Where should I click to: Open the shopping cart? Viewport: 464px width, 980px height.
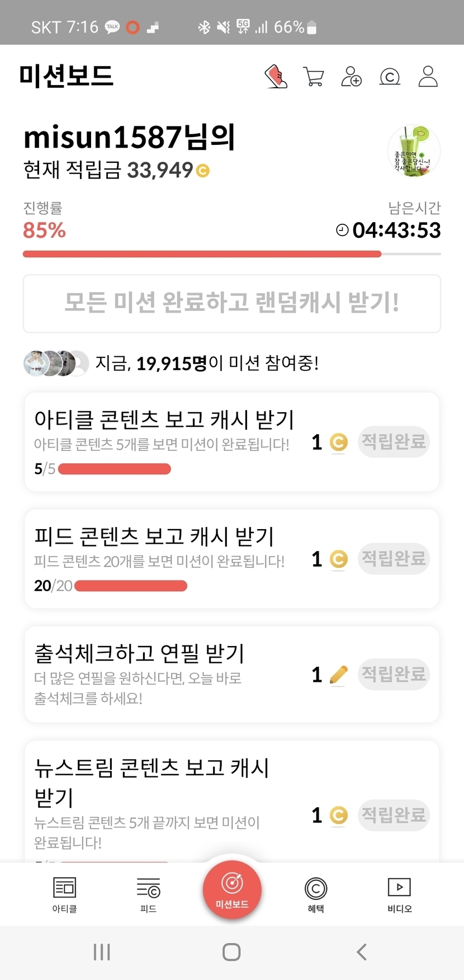314,77
